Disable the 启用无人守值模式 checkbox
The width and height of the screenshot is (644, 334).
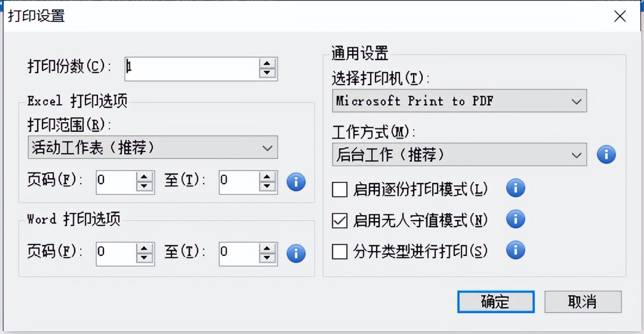pyautogui.click(x=339, y=220)
